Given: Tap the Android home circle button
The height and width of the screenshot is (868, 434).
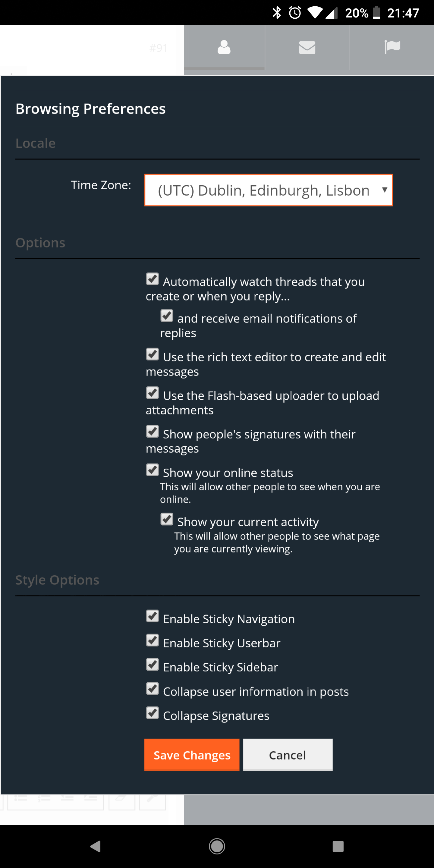Looking at the screenshot, I should tap(217, 846).
